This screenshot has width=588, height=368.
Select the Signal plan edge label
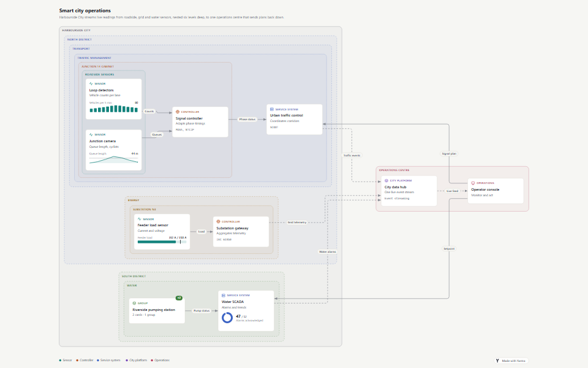pyautogui.click(x=449, y=153)
